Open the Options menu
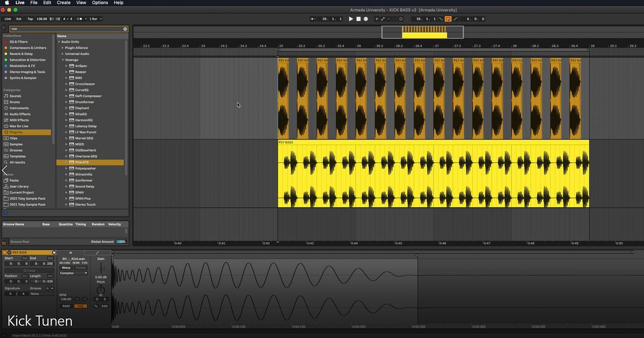Screen dimensions: 644x338 click(100, 3)
